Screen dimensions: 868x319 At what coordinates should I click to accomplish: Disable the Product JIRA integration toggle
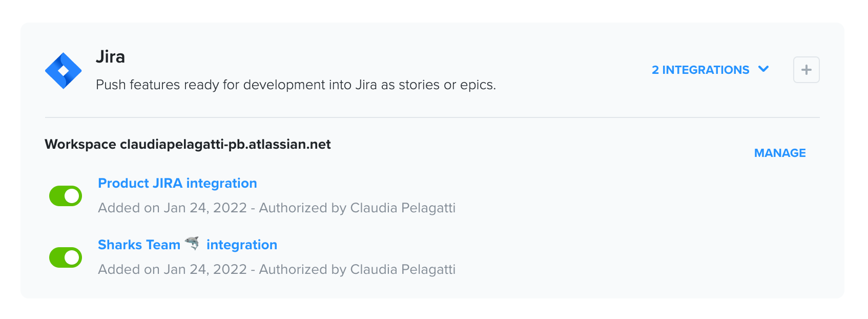(66, 196)
